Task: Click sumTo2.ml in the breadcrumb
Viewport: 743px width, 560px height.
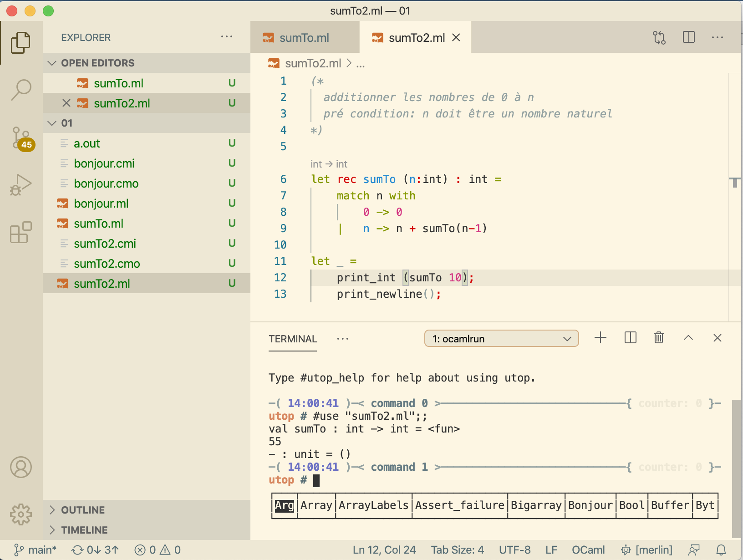Action: pyautogui.click(x=313, y=64)
